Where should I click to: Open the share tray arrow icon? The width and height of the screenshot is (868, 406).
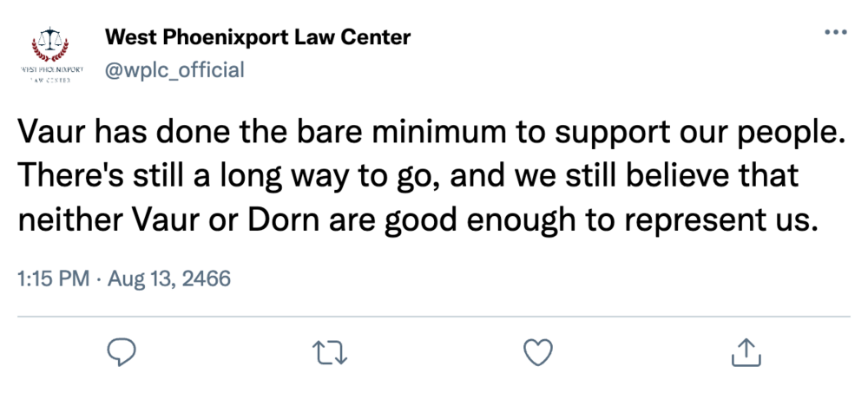(747, 351)
